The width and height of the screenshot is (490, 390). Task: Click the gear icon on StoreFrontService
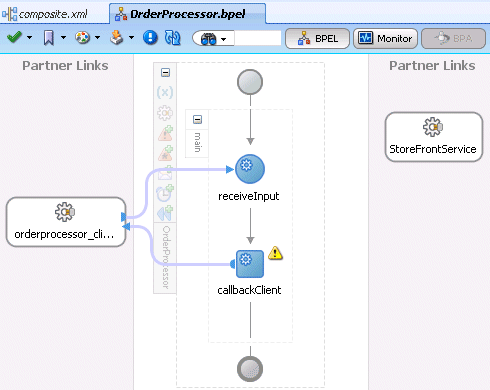(433, 127)
